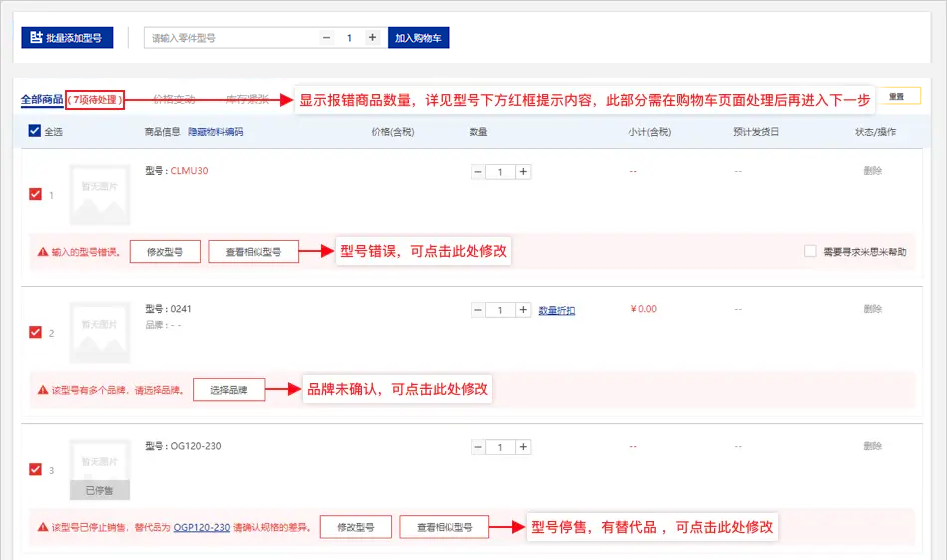947x560 pixels.
Task: Click 隐藏物料编码 link
Action: pyautogui.click(x=215, y=131)
